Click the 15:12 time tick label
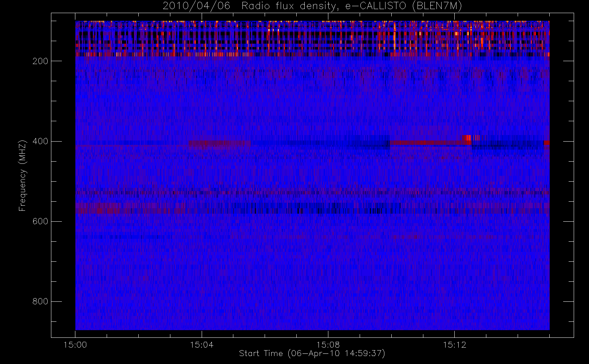 [x=454, y=345]
